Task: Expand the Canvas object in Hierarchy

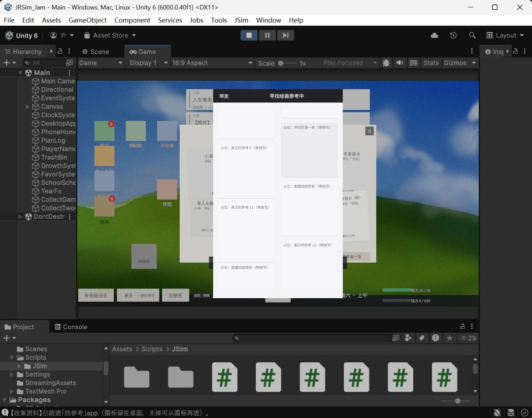Action: (28, 106)
